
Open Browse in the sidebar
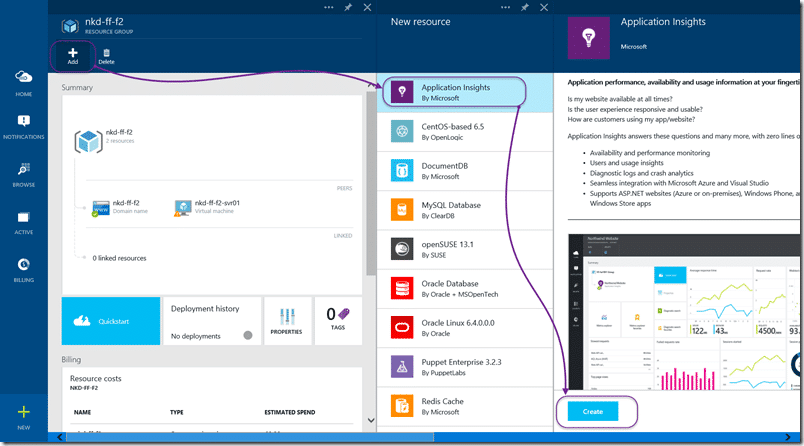[x=24, y=174]
